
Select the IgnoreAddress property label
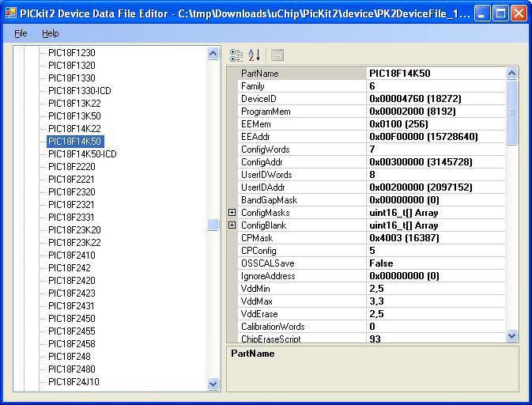(x=268, y=276)
